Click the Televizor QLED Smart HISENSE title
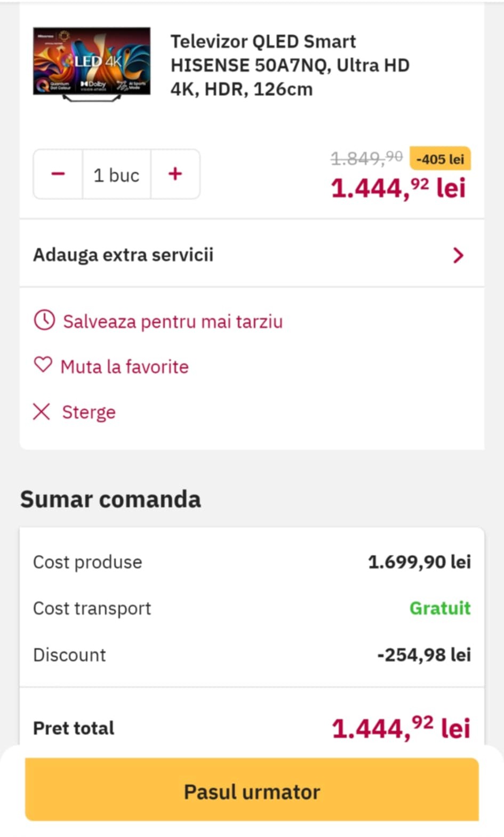Screen dimensions: 504x837 tap(290, 65)
